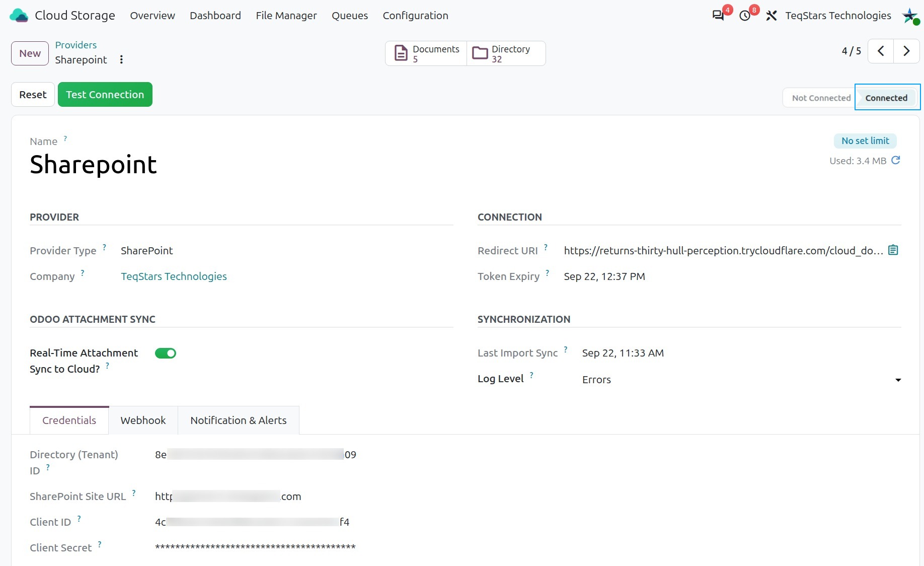Switch to the Credentials tab
Screen dimensions: 924x566
point(69,420)
